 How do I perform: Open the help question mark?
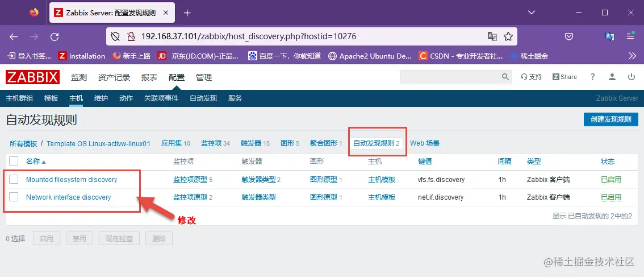click(593, 77)
